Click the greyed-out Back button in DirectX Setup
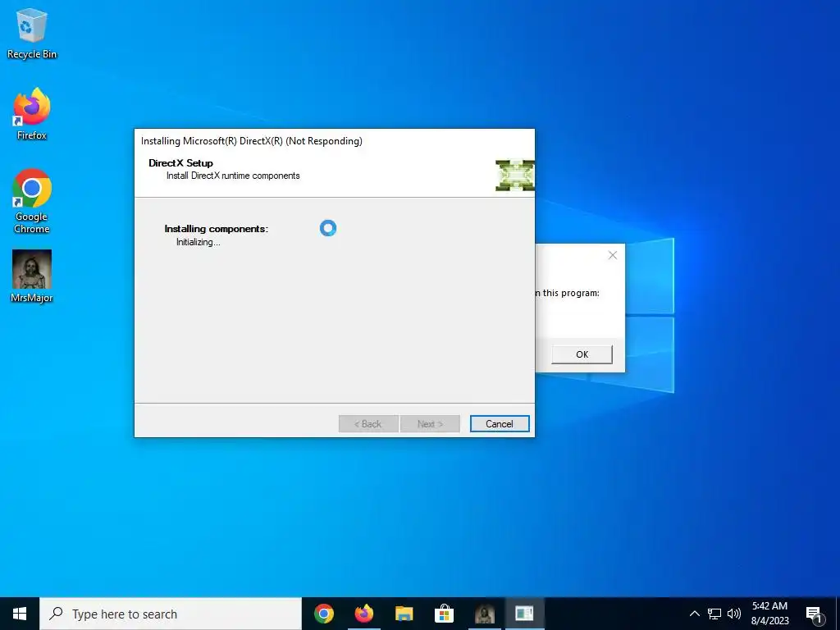The image size is (840, 630). coord(368,424)
